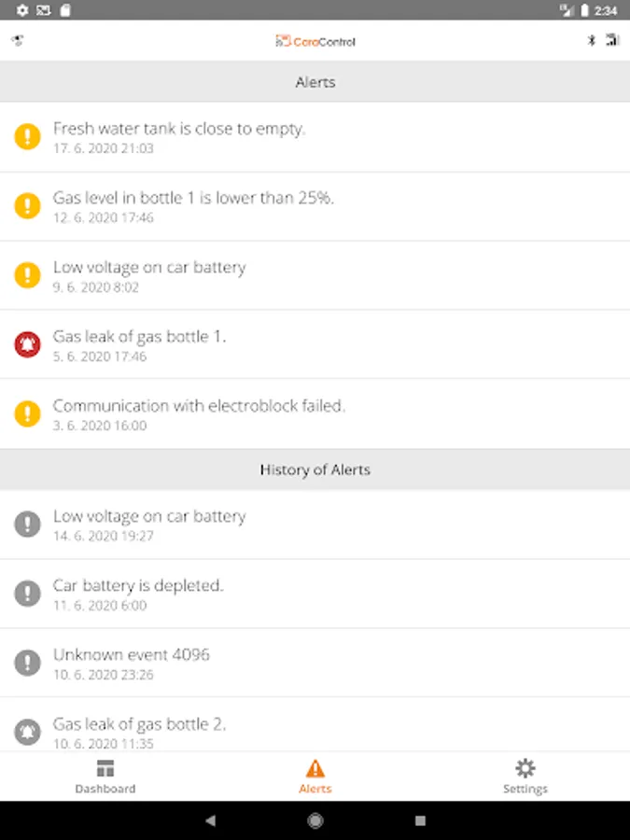630x840 pixels.
Task: Tap the red alarm bell gas leak icon
Action: point(28,344)
